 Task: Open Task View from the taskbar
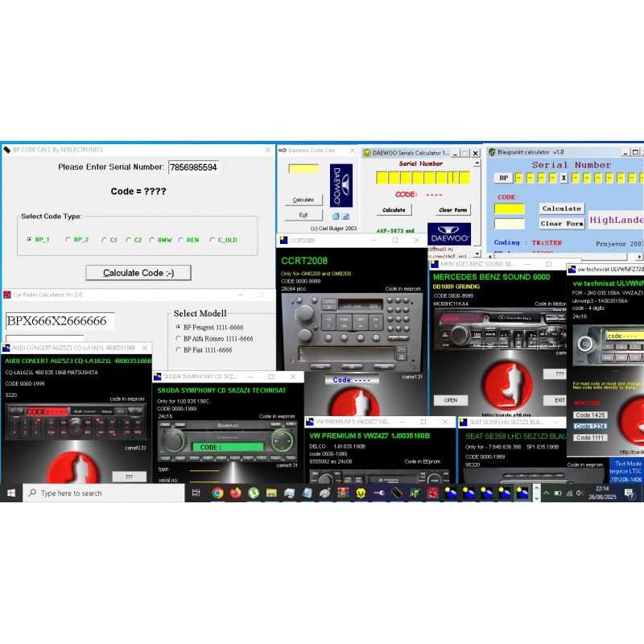click(196, 493)
